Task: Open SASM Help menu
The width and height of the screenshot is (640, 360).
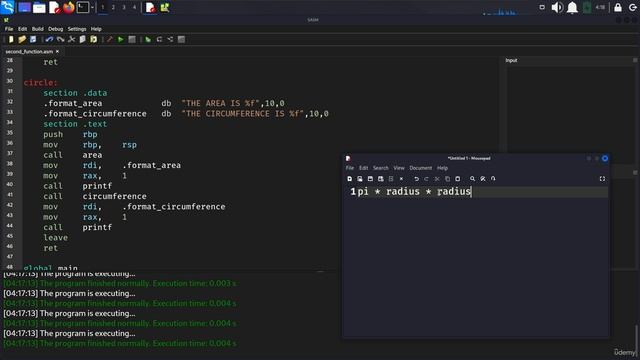Action: point(96,29)
